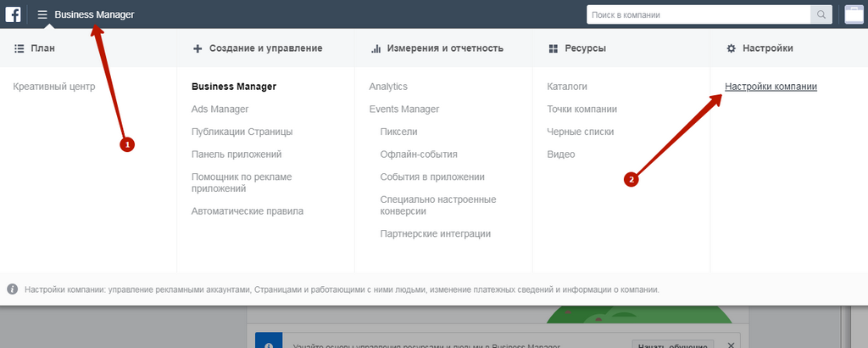Click the Plan list icon

19,48
